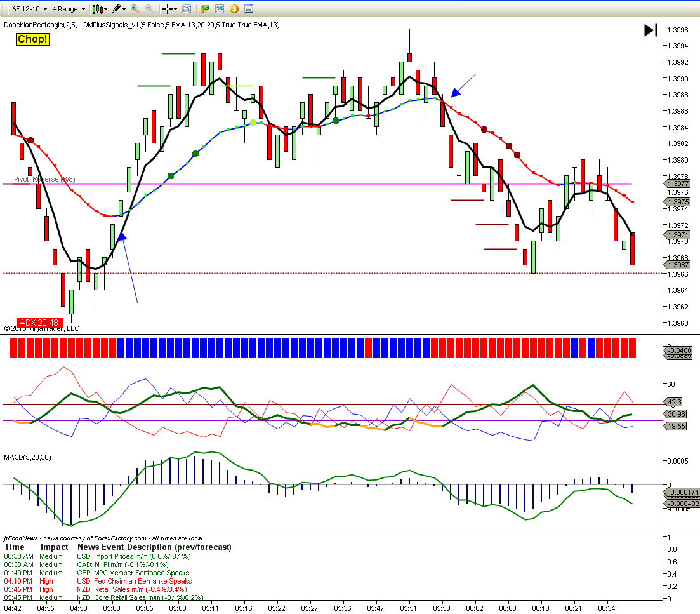Select the USD: Import Prices m/m news row
This screenshot has height=614, width=700.
pos(97,556)
